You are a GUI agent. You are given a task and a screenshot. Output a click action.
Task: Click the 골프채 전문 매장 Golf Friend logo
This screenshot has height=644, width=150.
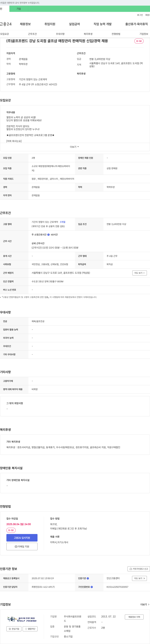pyautogui.click(x=22, y=619)
